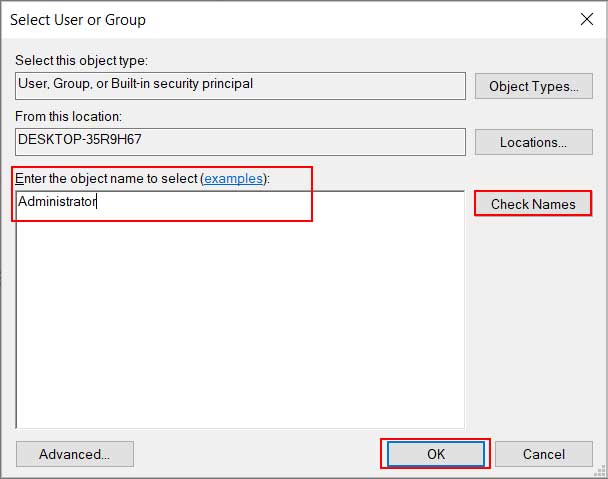This screenshot has width=608, height=479.
Task: Confirm selection with OK
Action: (x=435, y=454)
